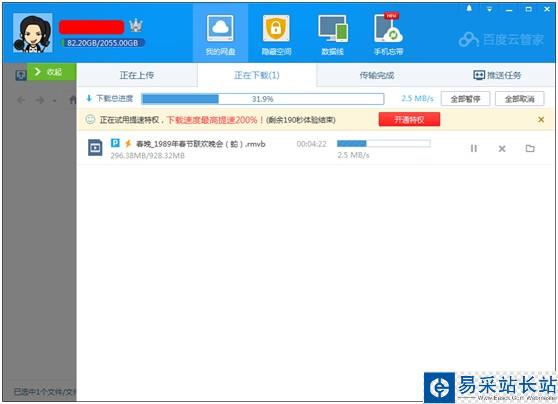Switch to the 传输完成 tab
This screenshot has width=558, height=404.
pyautogui.click(x=377, y=75)
